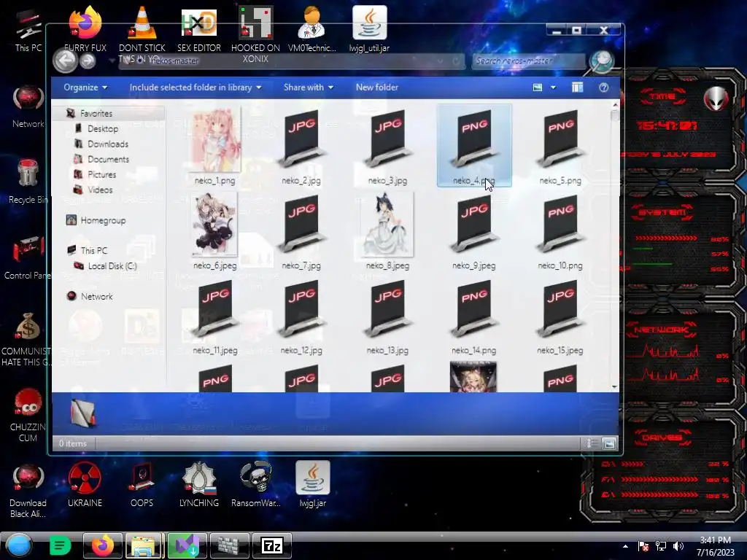This screenshot has height=560, width=747.
Task: Open Documents in the navigation pane
Action: pos(108,159)
